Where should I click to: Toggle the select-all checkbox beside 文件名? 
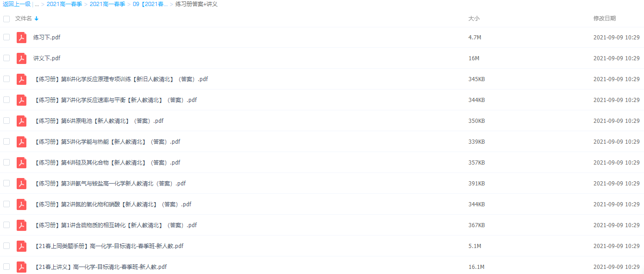click(6, 19)
